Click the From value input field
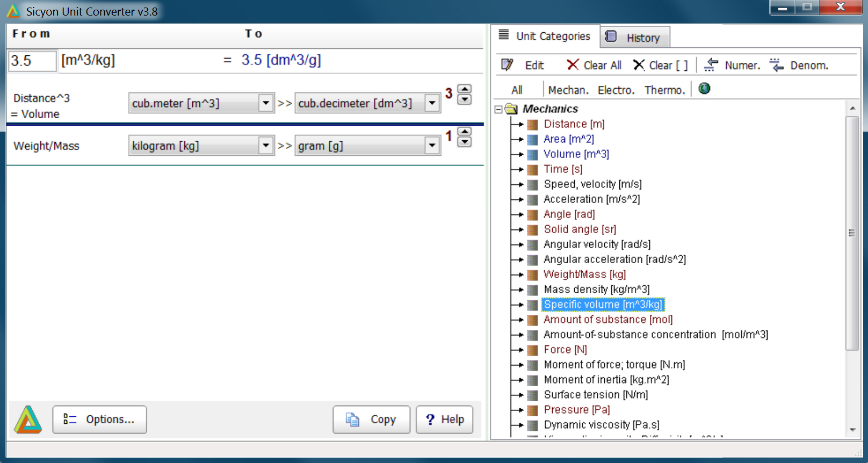The width and height of the screenshot is (868, 463). 32,61
